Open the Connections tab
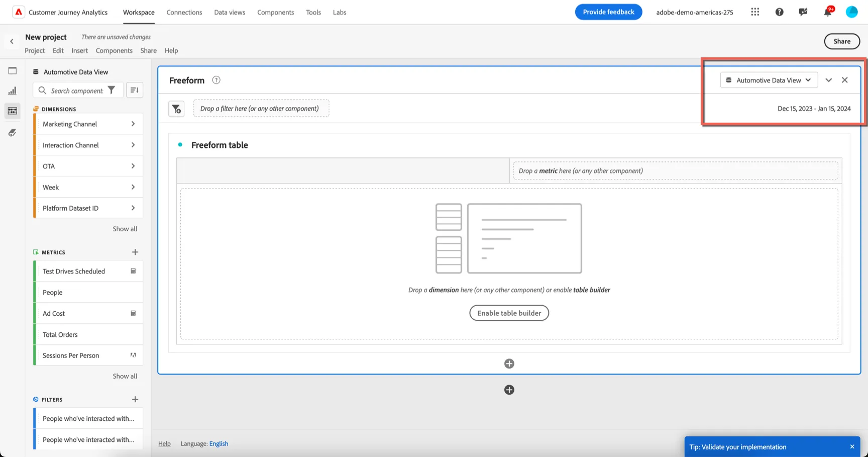This screenshot has height=457, width=868. (x=184, y=12)
